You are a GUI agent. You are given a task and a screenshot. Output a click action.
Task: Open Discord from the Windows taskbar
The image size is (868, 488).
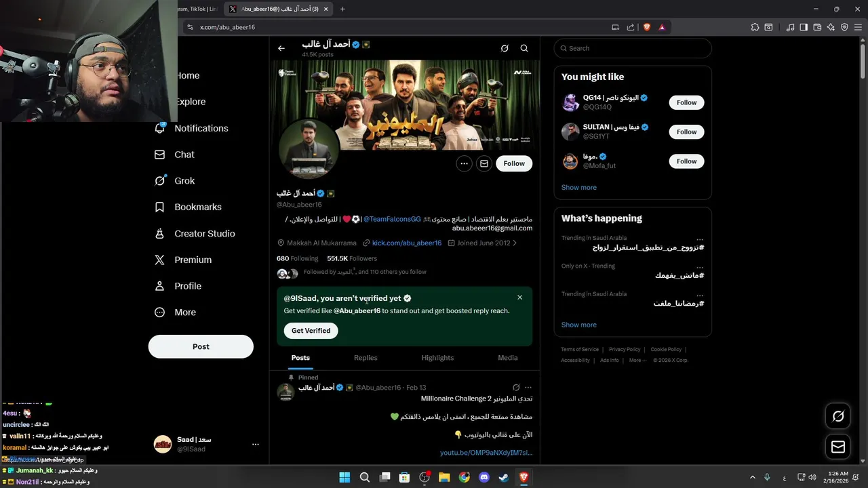pyautogui.click(x=484, y=477)
